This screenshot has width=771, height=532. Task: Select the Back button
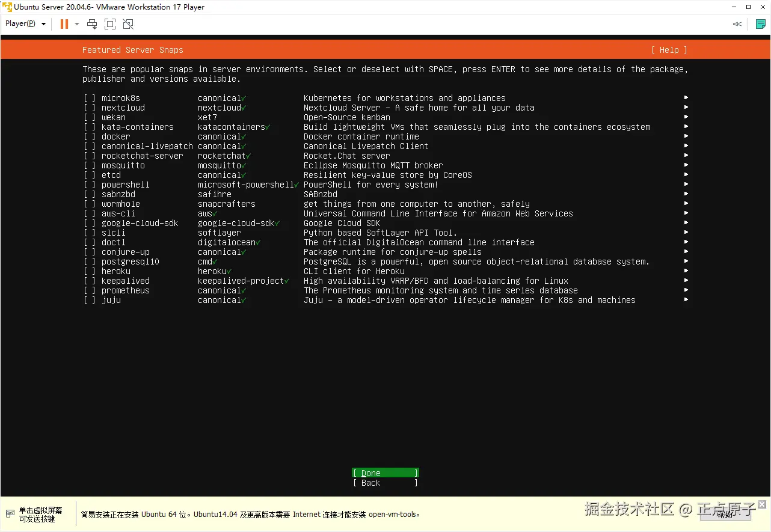point(385,483)
